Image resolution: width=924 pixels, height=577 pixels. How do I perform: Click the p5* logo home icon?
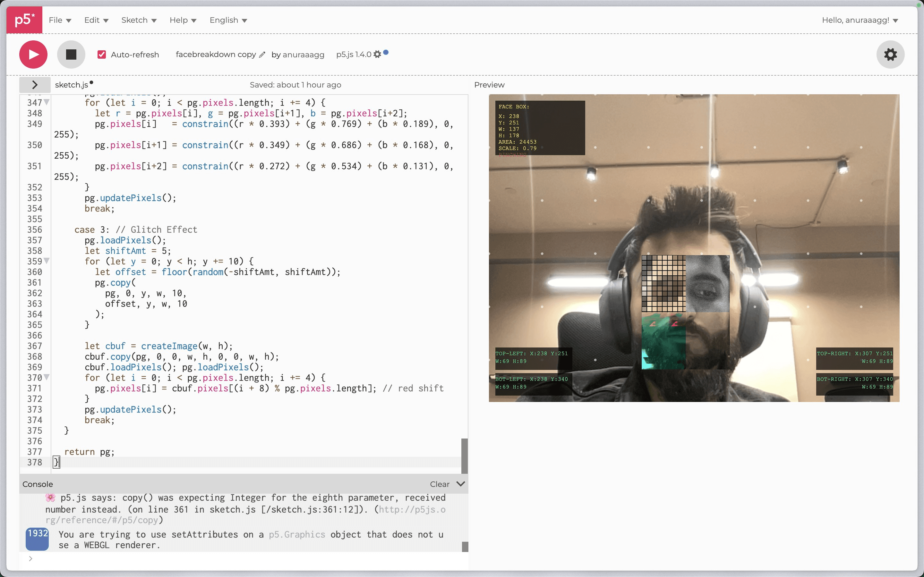point(24,20)
